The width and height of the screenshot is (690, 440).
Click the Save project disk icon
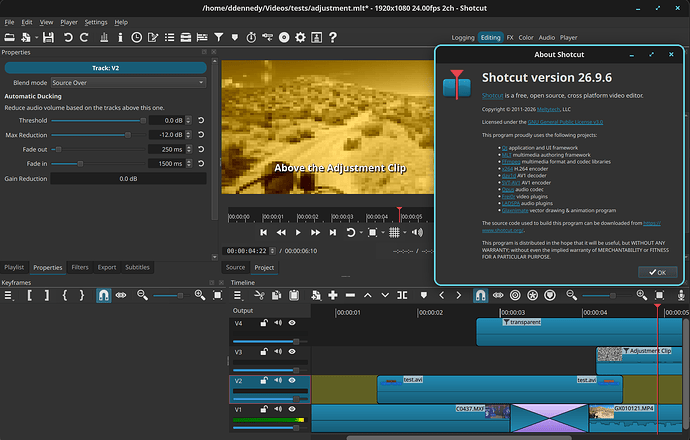pyautogui.click(x=48, y=37)
